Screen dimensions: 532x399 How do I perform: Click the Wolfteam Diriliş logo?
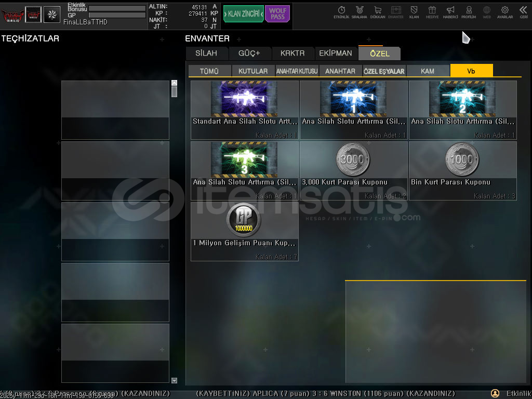click(12, 15)
